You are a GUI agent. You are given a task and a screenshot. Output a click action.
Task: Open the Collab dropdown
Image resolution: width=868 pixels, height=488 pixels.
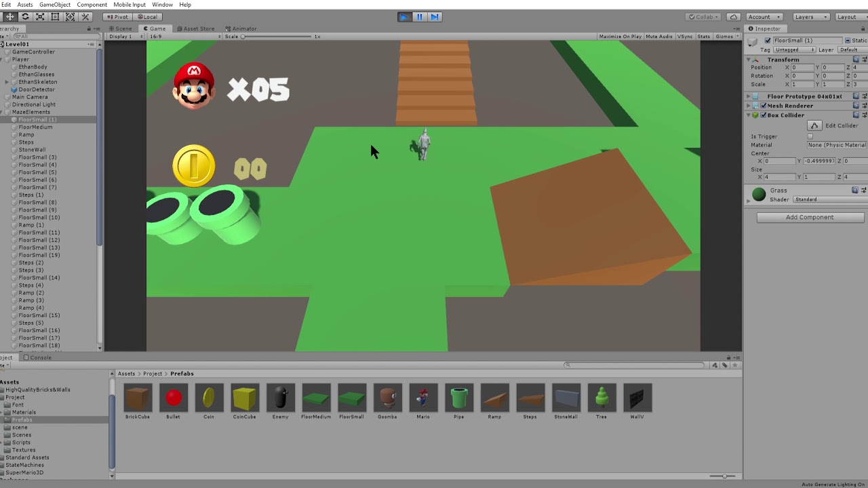705,16
